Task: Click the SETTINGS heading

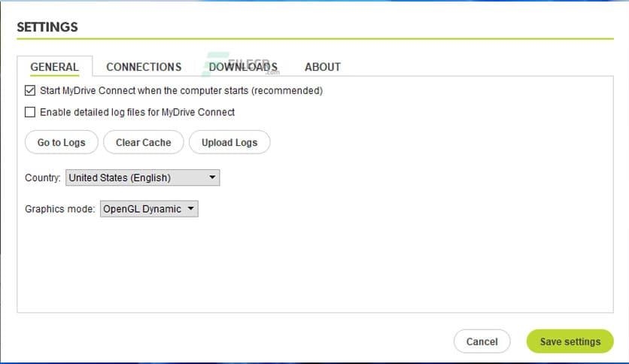Action: [x=47, y=27]
